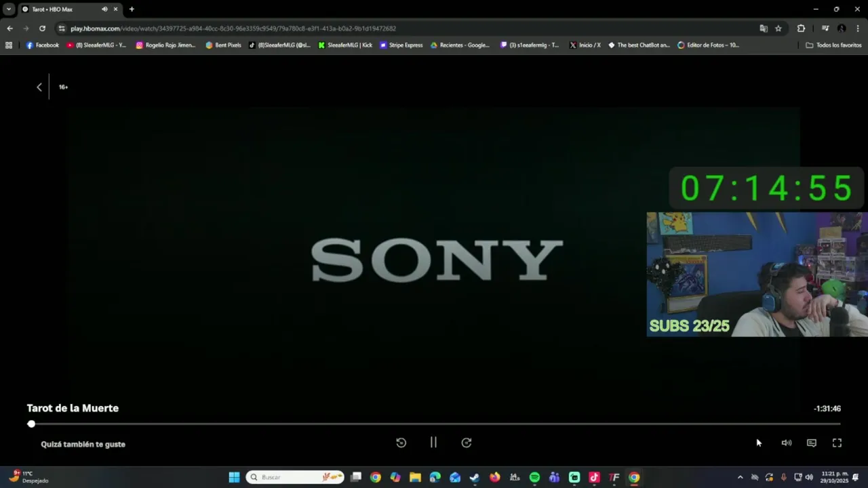Close the 'Tarot • HBO Max' tab
The width and height of the screenshot is (868, 488).
[x=115, y=9]
